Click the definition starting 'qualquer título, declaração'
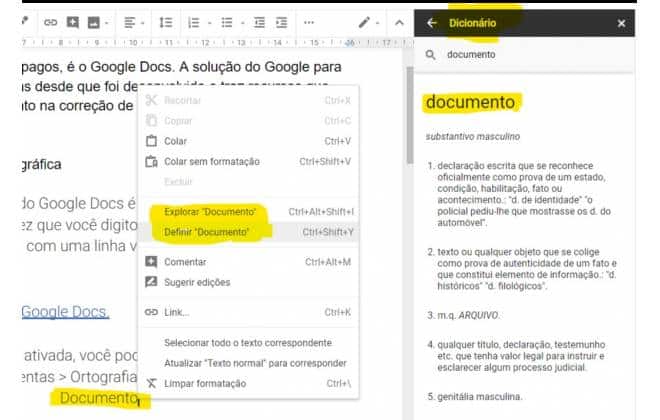The image size is (660, 420). tap(521, 356)
